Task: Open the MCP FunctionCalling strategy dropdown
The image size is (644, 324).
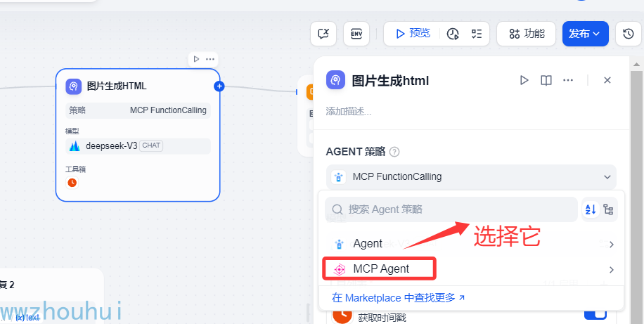Action: (471, 177)
